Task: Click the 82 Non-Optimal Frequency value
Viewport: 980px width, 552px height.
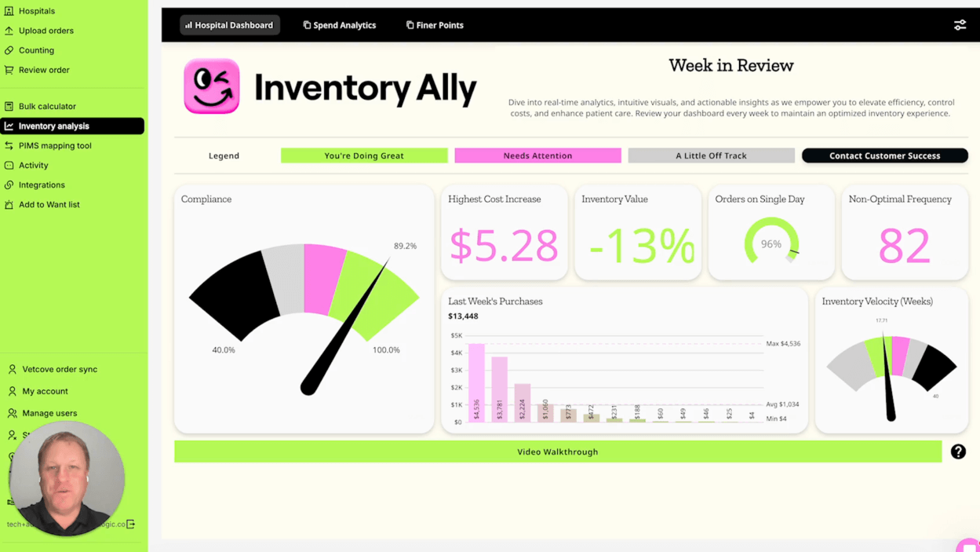Action: click(x=905, y=245)
